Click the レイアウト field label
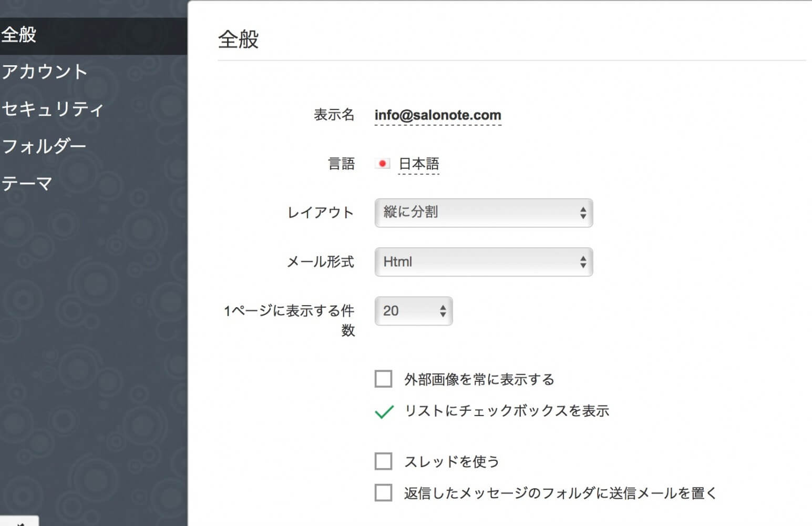Screen dimensions: 812x526 point(321,213)
